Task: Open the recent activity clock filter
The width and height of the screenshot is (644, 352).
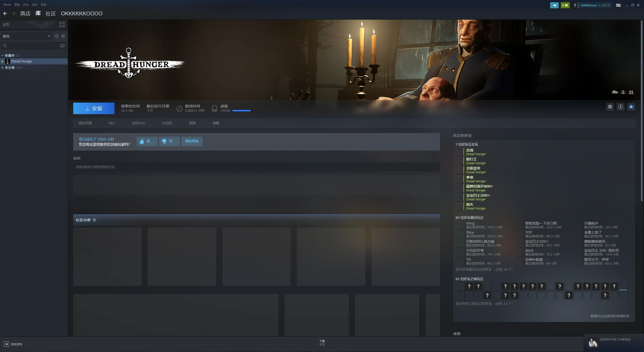Action: click(57, 36)
